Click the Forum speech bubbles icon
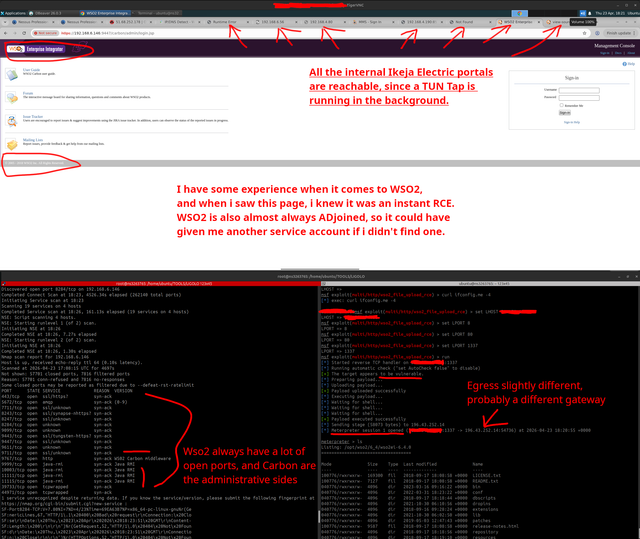This screenshot has height=539, width=640. [12, 98]
